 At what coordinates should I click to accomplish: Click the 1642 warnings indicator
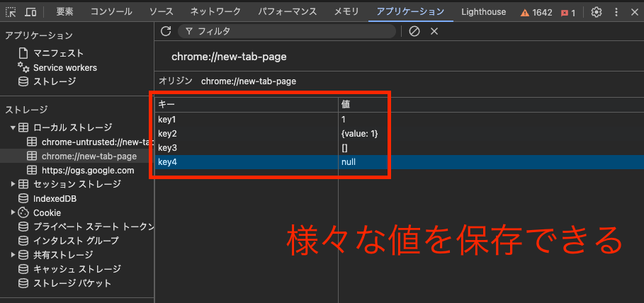pyautogui.click(x=536, y=12)
